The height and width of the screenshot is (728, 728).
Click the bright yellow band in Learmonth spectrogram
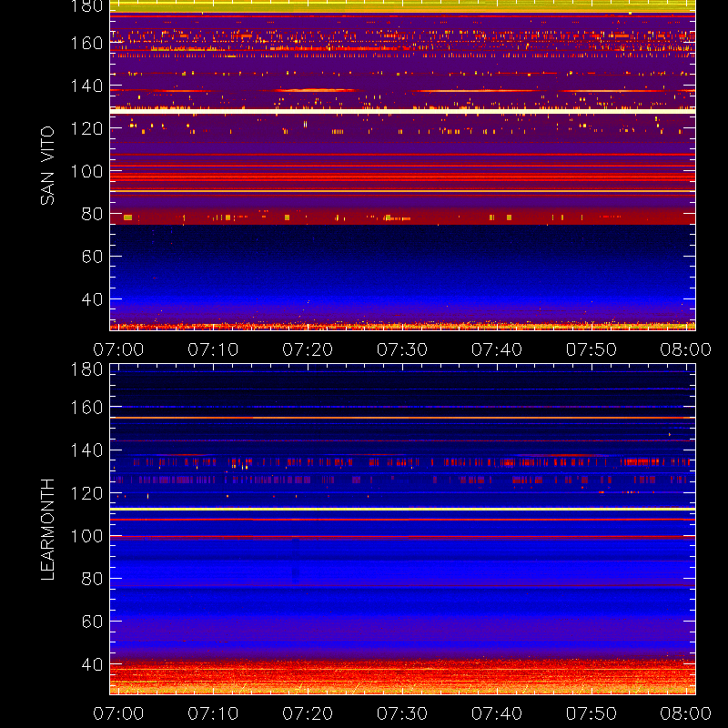(x=402, y=510)
